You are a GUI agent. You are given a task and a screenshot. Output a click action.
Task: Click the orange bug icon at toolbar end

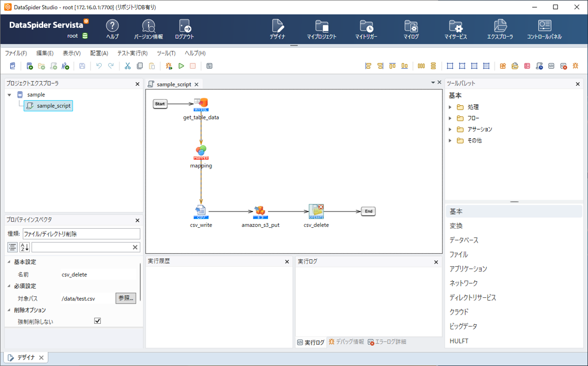[575, 66]
